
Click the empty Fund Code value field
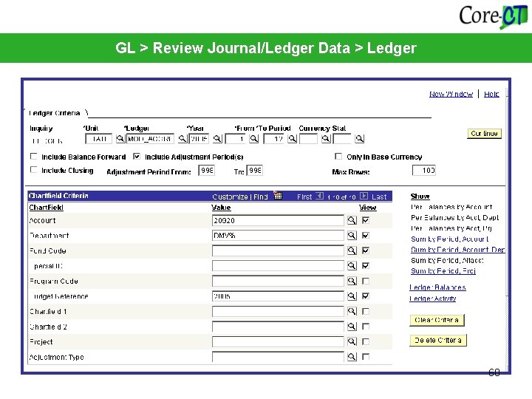pyautogui.click(x=278, y=250)
